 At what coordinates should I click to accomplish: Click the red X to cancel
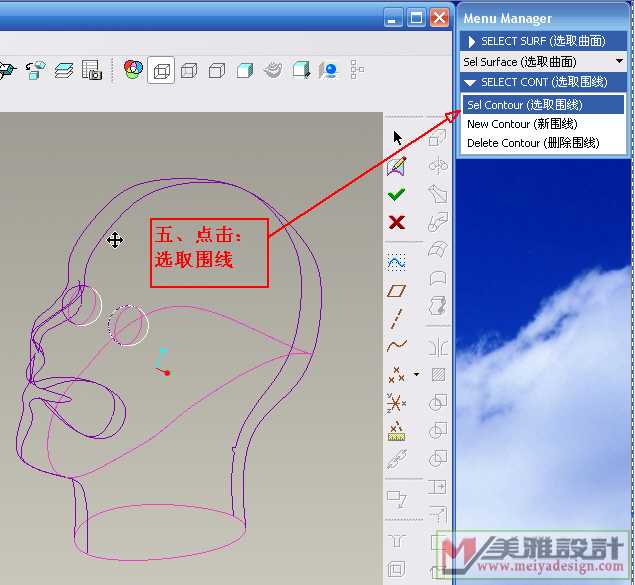pos(396,222)
